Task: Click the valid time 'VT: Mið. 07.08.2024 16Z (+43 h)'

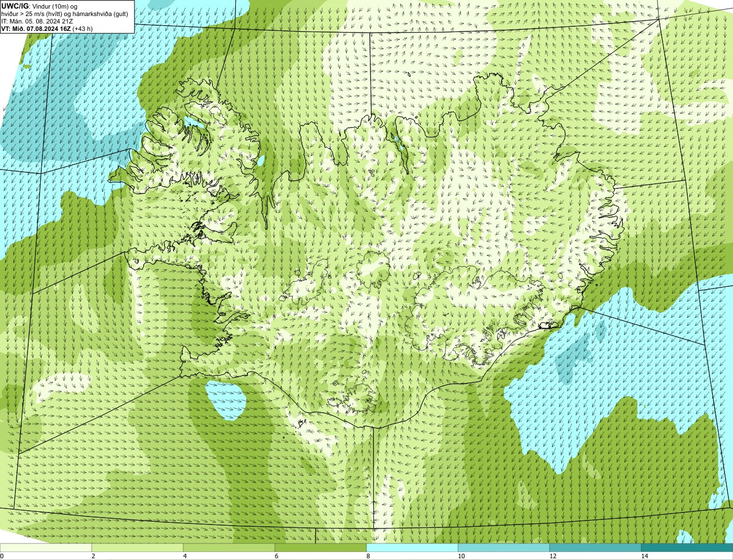Action: [x=48, y=29]
